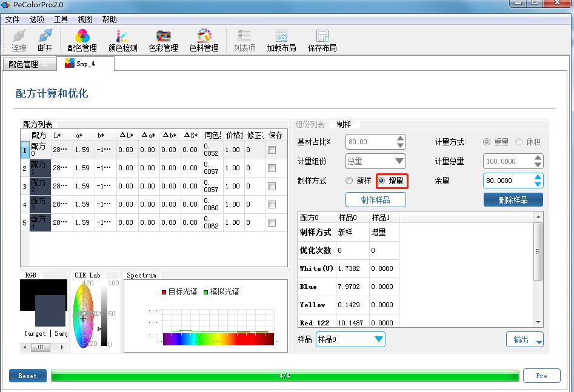574x392 pixels.
Task: Click the 加载布局 load layout icon
Action: [281, 40]
